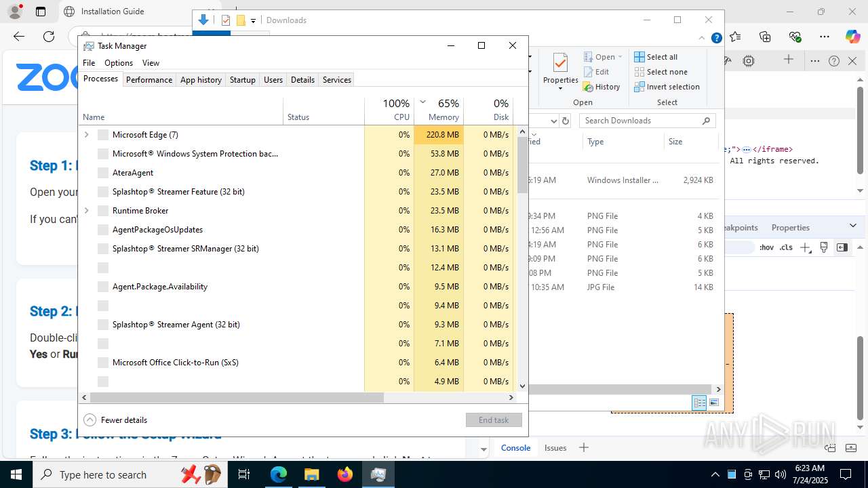The height and width of the screenshot is (488, 868).
Task: Sort processes by the CPU column
Action: click(389, 111)
